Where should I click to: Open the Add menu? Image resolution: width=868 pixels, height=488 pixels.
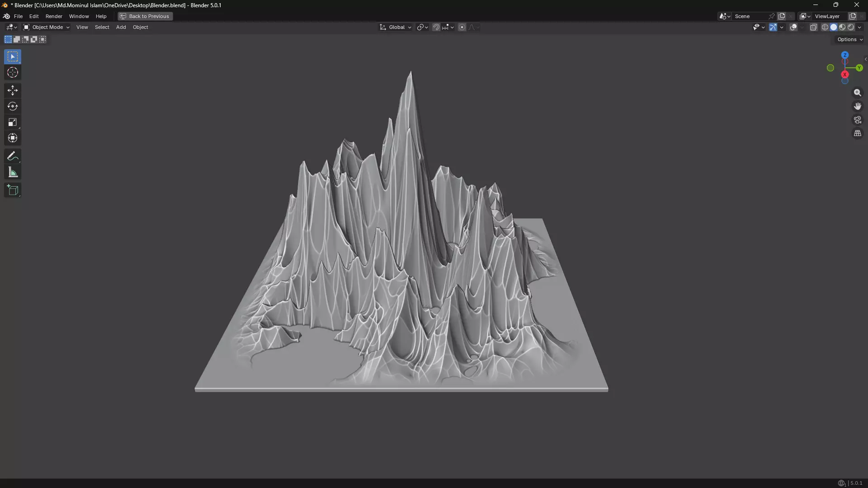121,27
